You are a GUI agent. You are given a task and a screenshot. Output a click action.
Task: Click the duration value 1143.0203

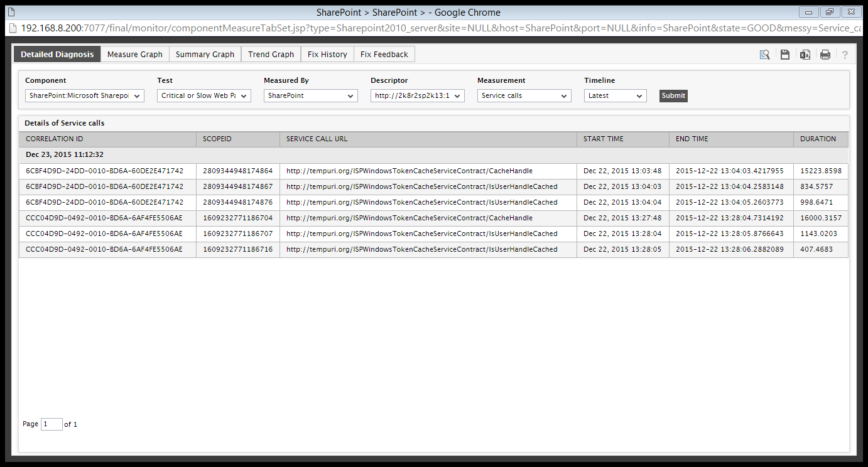click(818, 233)
